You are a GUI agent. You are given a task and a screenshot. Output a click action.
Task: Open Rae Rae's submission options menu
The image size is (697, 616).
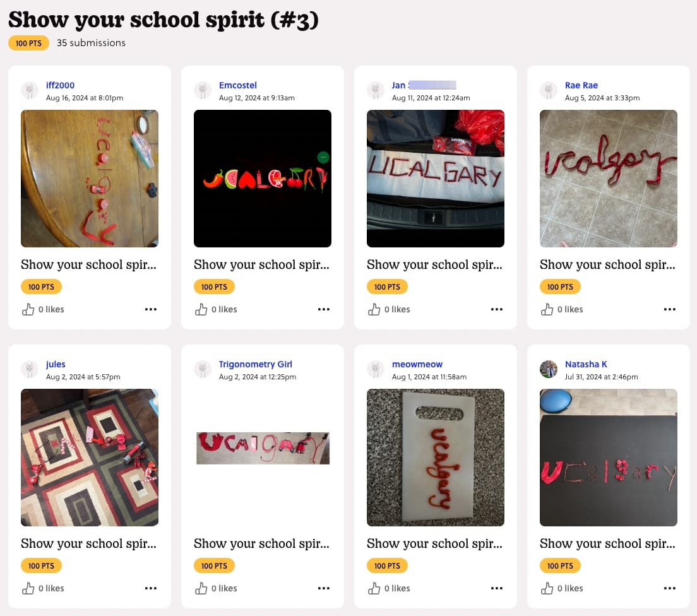[669, 309]
